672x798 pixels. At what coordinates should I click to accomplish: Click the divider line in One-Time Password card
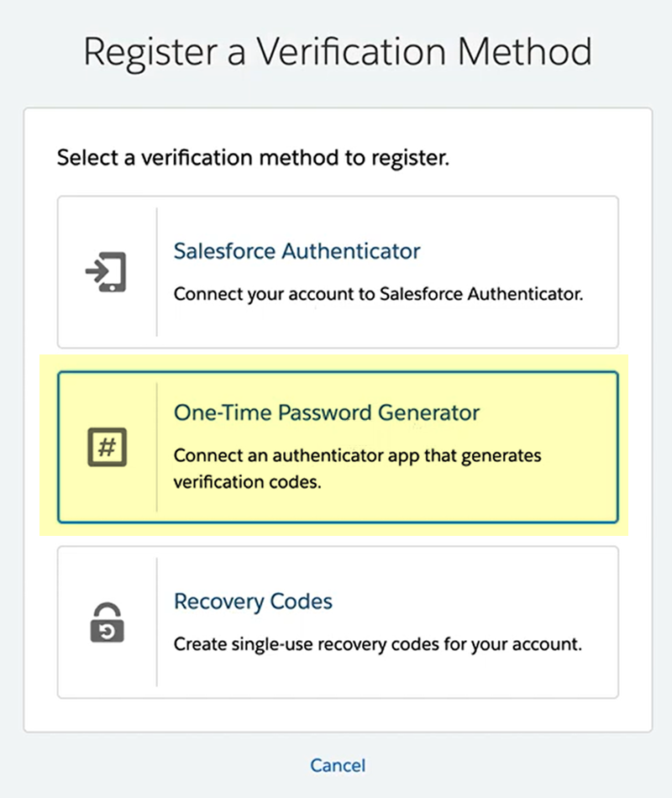click(x=157, y=447)
